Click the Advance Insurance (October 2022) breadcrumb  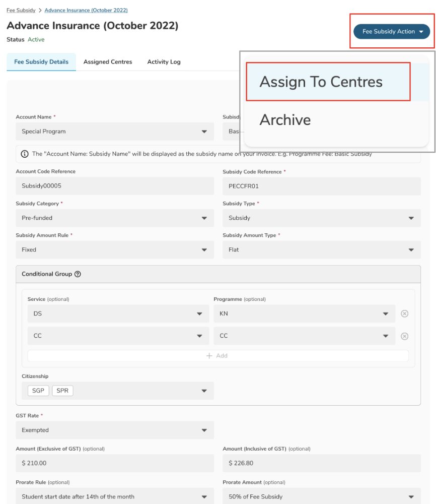[86, 10]
